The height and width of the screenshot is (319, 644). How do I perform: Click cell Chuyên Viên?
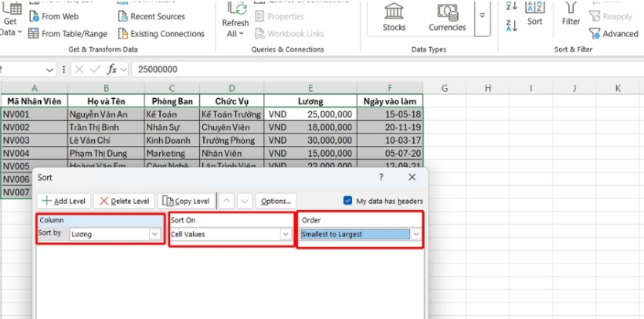pos(232,127)
